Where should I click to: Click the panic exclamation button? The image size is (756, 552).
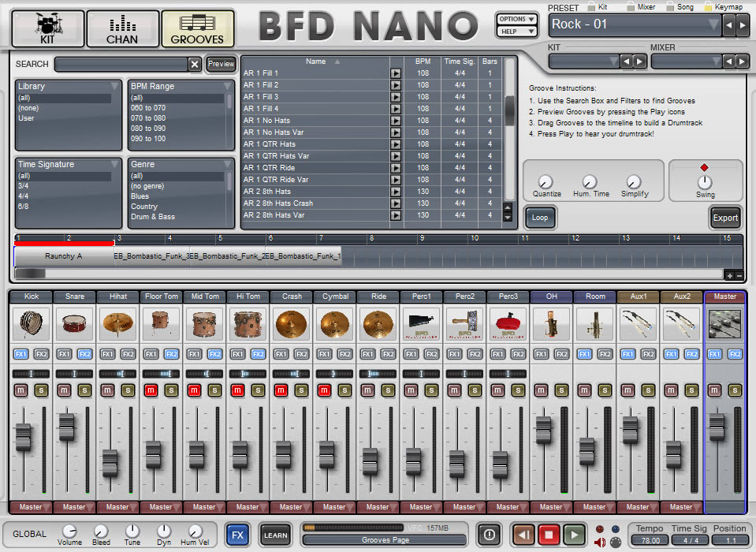pyautogui.click(x=489, y=534)
